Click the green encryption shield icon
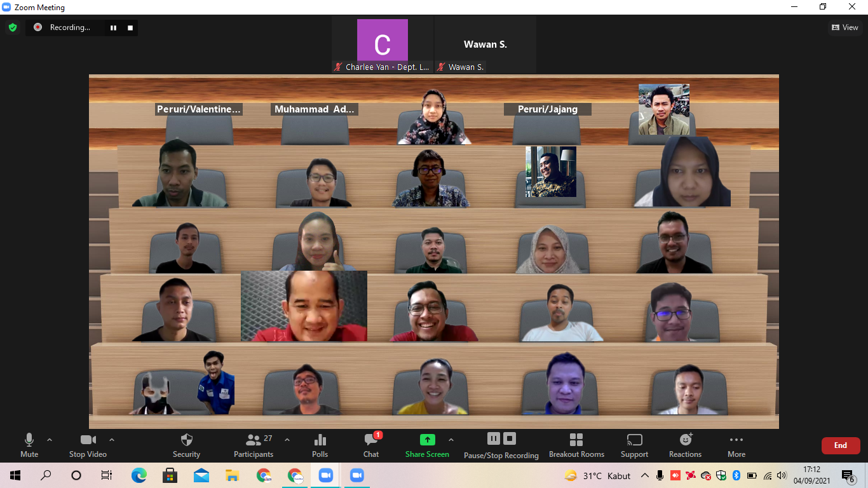 point(13,27)
